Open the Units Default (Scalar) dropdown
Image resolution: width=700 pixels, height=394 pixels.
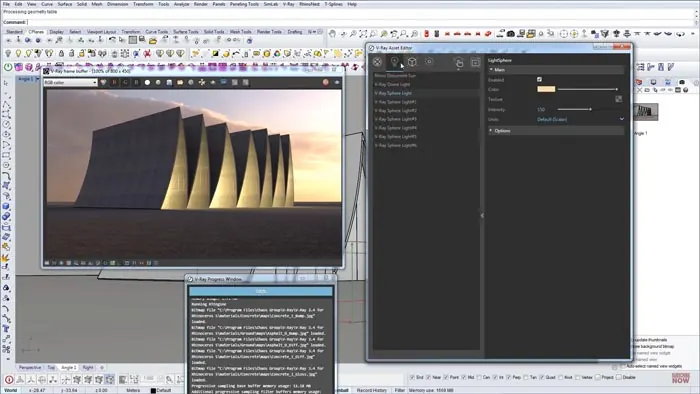click(x=580, y=119)
